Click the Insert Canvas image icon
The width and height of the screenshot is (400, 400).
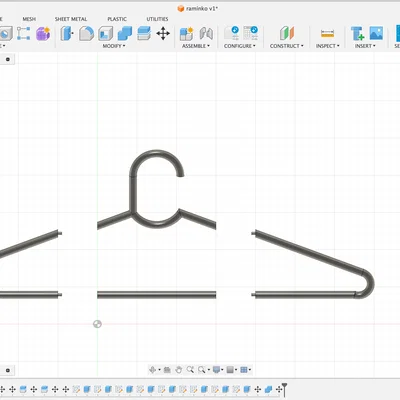376,34
